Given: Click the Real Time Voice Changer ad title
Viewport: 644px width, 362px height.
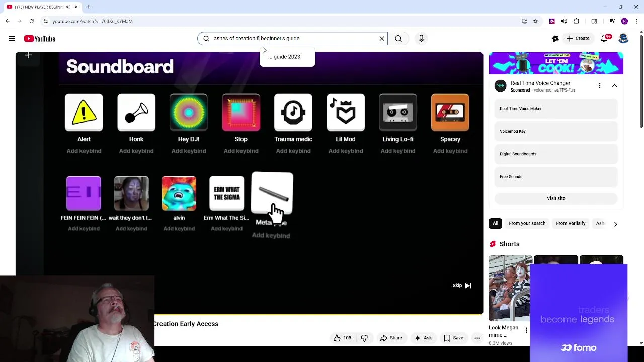Looking at the screenshot, I should click(x=540, y=83).
